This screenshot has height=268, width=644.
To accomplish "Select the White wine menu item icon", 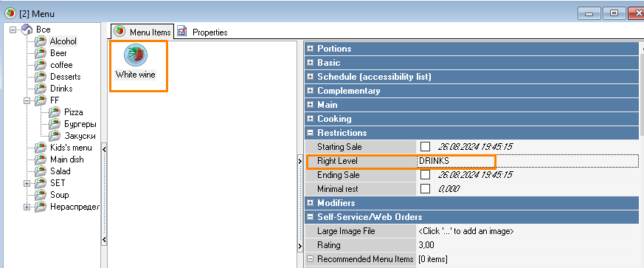I will [x=136, y=55].
